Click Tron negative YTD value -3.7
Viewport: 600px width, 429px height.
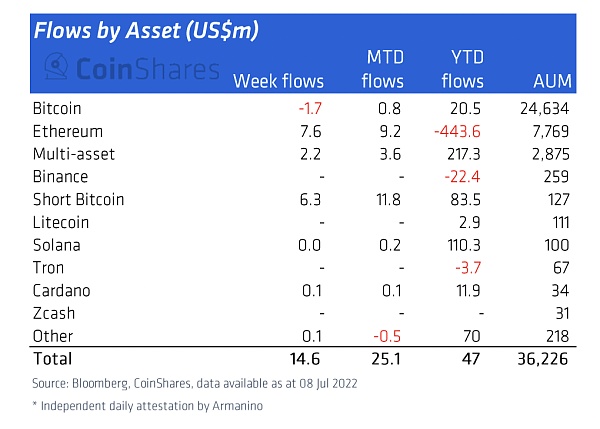click(x=468, y=268)
